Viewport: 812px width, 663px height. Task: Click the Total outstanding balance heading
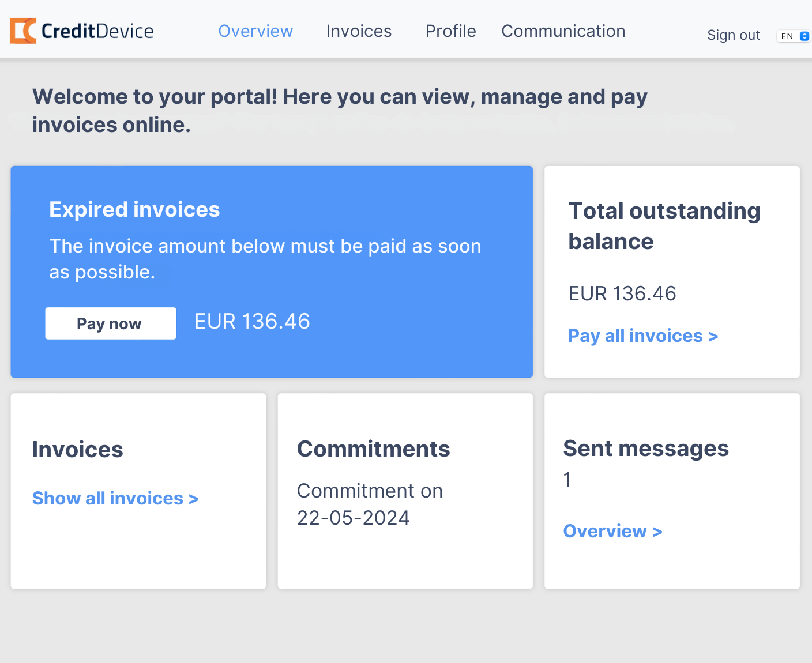(x=664, y=226)
